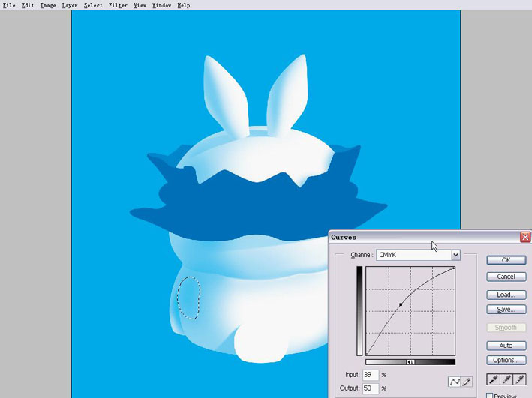The image size is (532, 398).
Task: Expand the Channel CMYK dropdown
Action: tap(455, 255)
